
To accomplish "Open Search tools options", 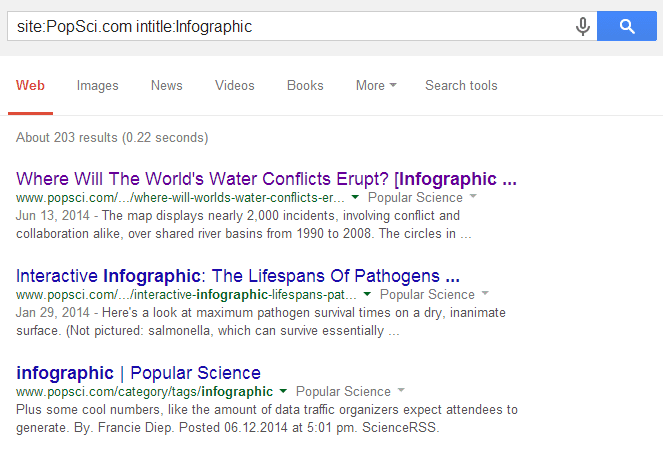I will point(461,85).
